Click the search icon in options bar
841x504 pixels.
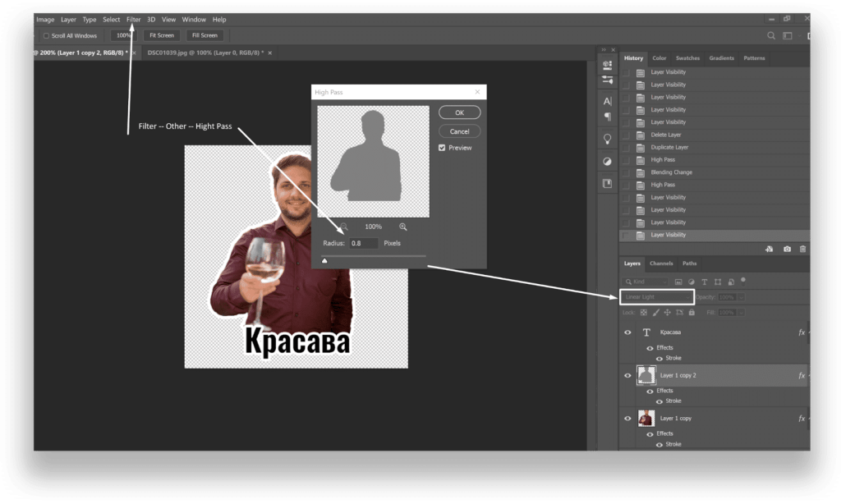(770, 35)
